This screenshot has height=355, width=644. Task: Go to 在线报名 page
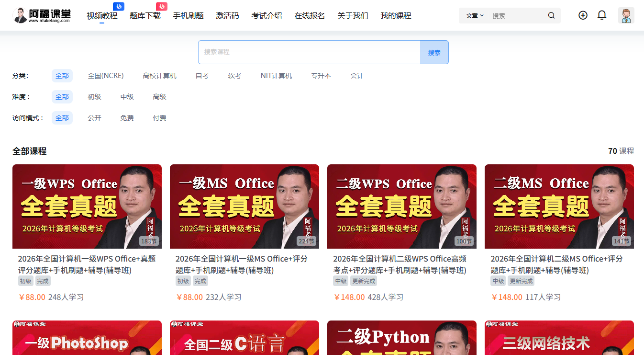pyautogui.click(x=310, y=15)
